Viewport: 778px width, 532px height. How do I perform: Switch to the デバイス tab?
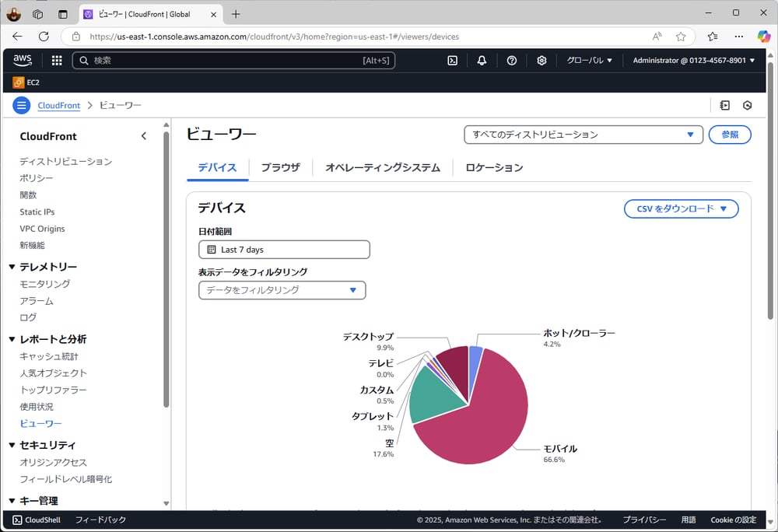tap(217, 167)
